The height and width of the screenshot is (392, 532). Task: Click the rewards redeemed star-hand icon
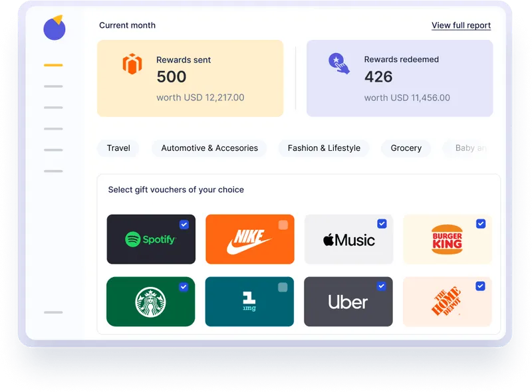(x=338, y=63)
